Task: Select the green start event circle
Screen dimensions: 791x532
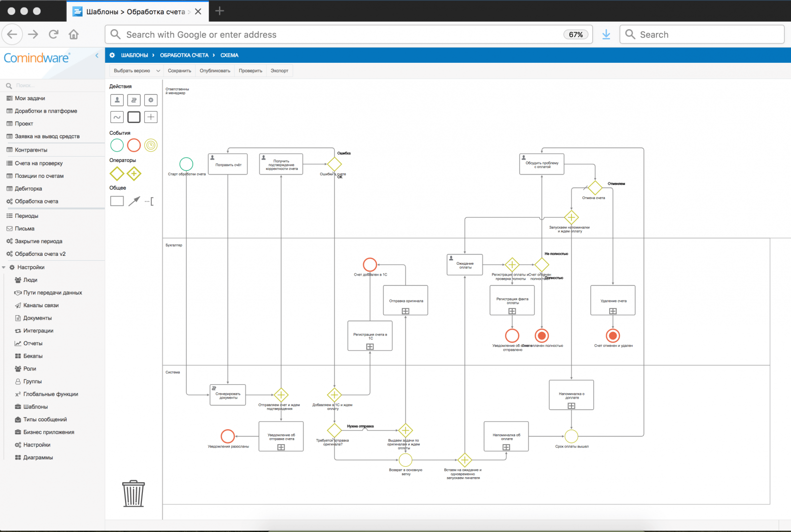Action: click(x=117, y=145)
